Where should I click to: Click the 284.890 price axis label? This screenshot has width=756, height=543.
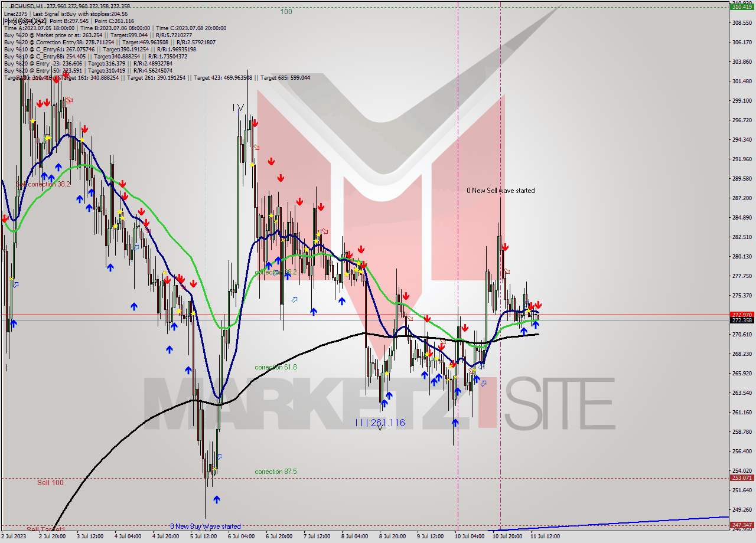click(742, 218)
